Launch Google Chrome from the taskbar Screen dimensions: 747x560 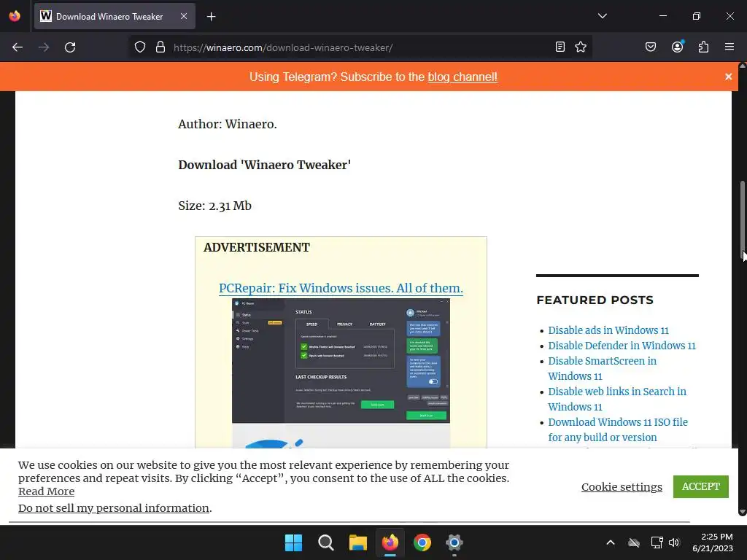[x=422, y=542]
